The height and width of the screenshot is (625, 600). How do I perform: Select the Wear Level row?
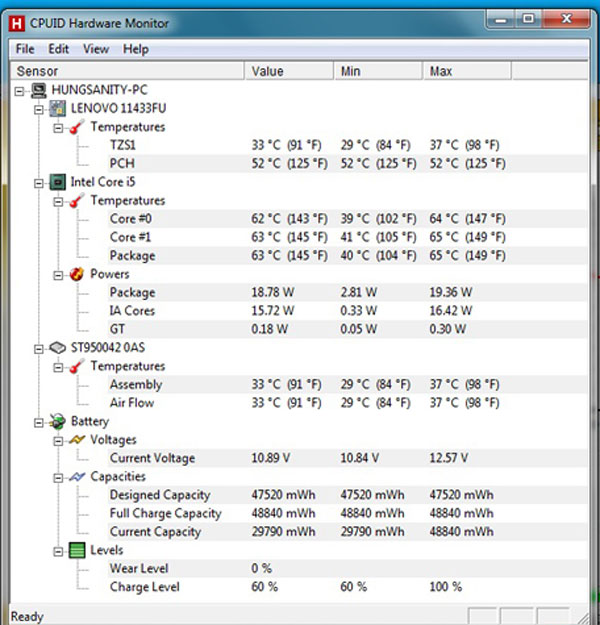tap(347, 569)
